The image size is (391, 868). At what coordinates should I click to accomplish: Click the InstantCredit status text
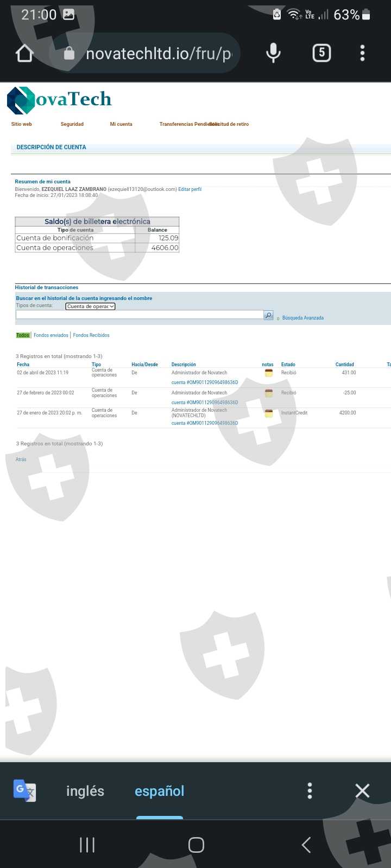click(294, 413)
